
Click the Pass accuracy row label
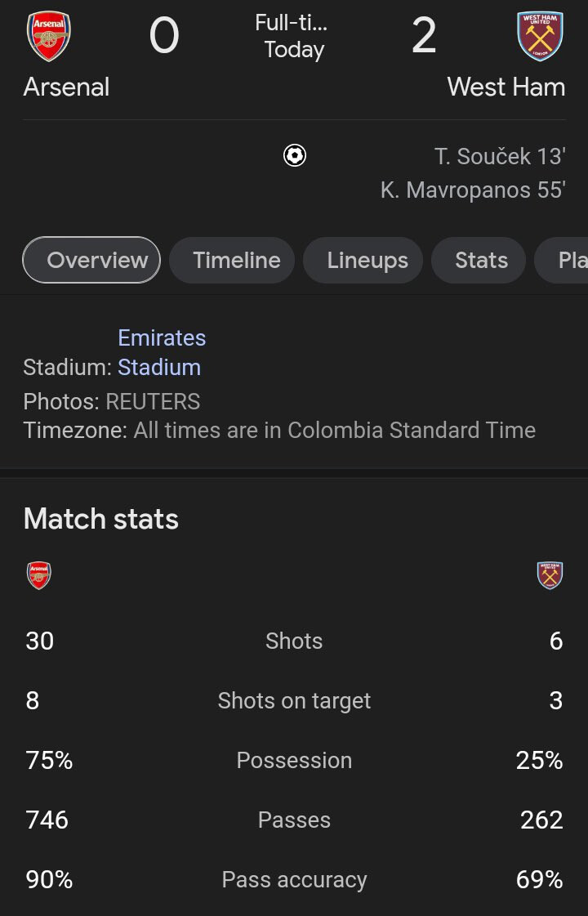[294, 879]
